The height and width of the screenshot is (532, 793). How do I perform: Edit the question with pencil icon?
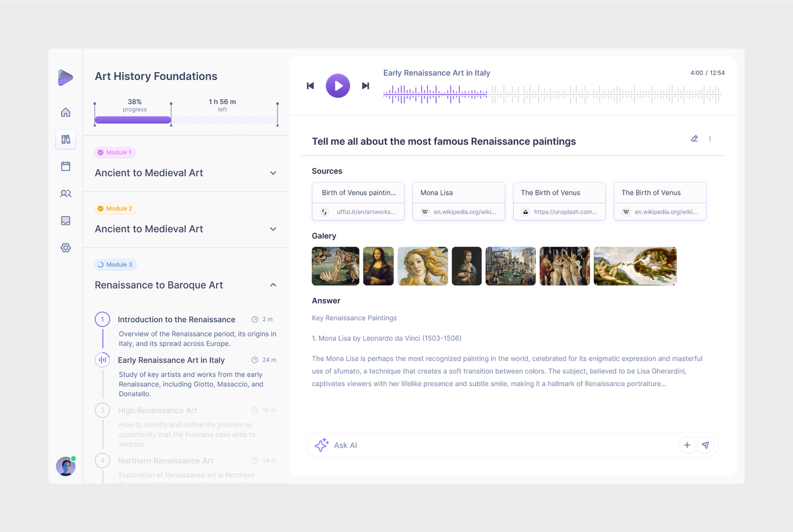coord(694,139)
